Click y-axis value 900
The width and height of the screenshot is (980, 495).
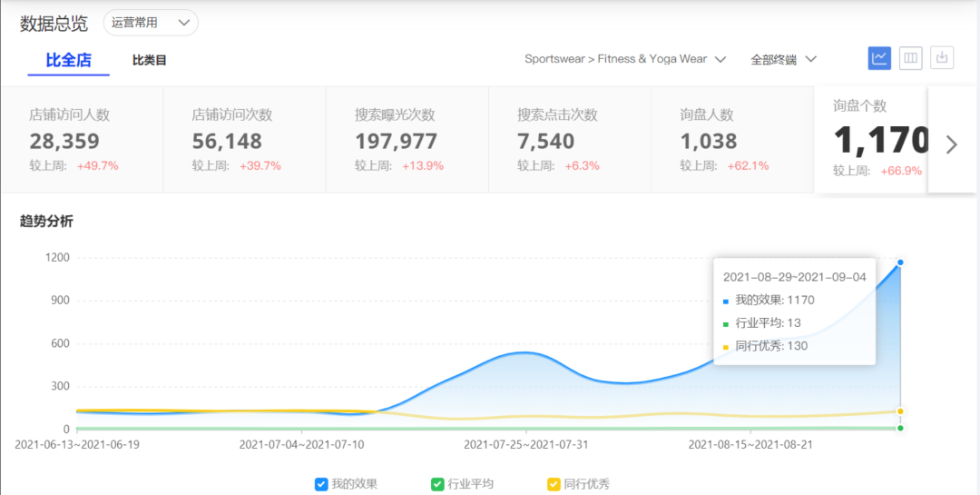[x=59, y=301]
